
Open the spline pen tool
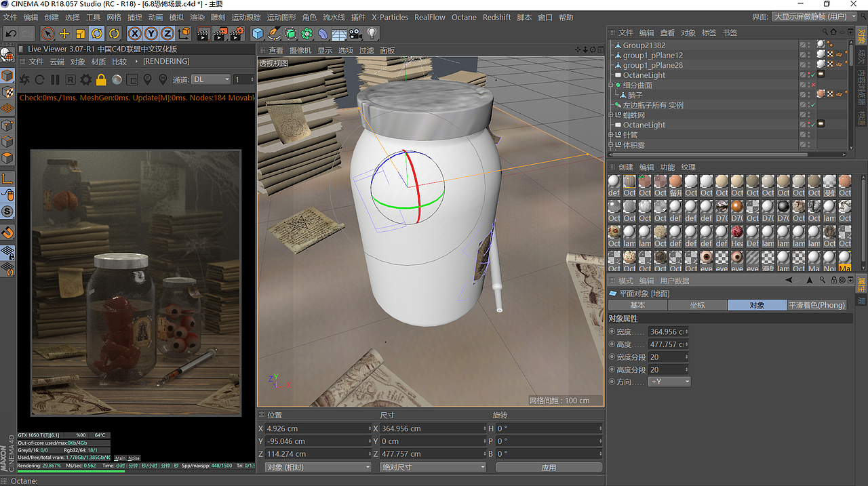click(274, 33)
